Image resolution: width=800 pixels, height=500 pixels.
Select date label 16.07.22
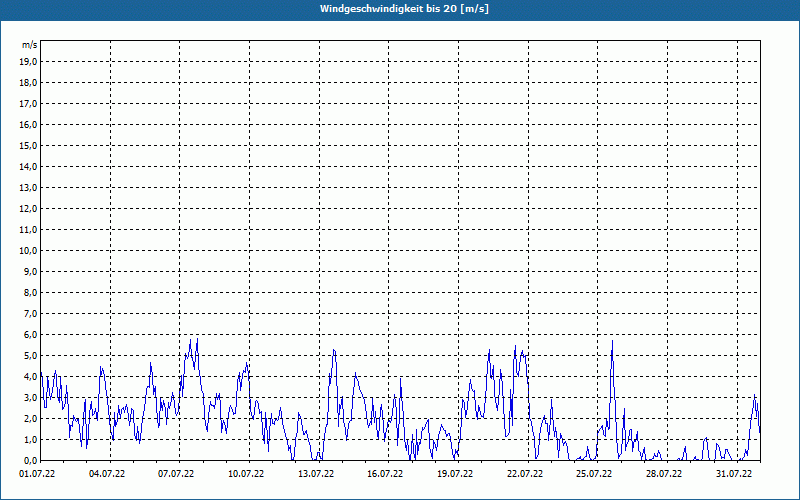385,474
